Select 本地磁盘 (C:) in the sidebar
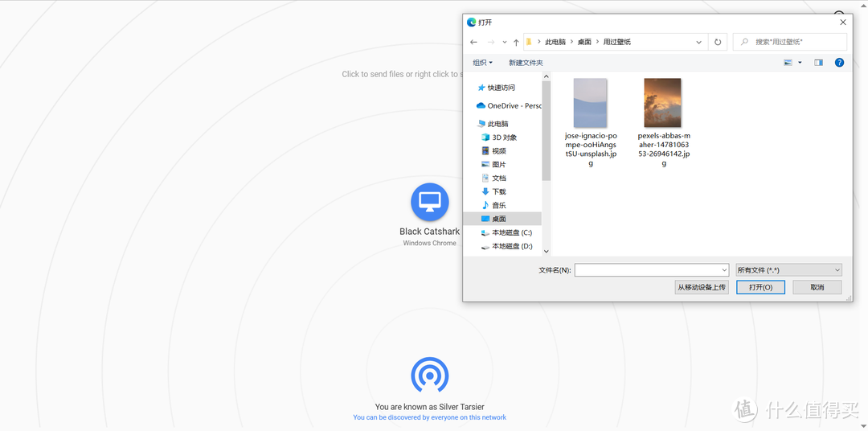This screenshot has width=868, height=431. (x=512, y=232)
